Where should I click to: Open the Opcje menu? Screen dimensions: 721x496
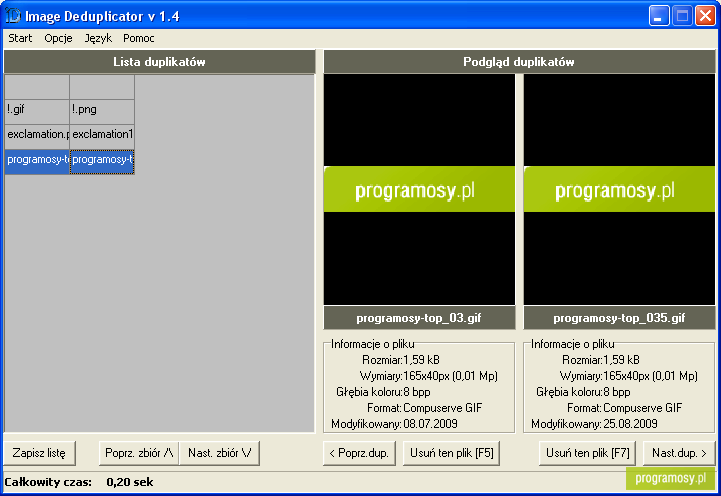coord(58,38)
